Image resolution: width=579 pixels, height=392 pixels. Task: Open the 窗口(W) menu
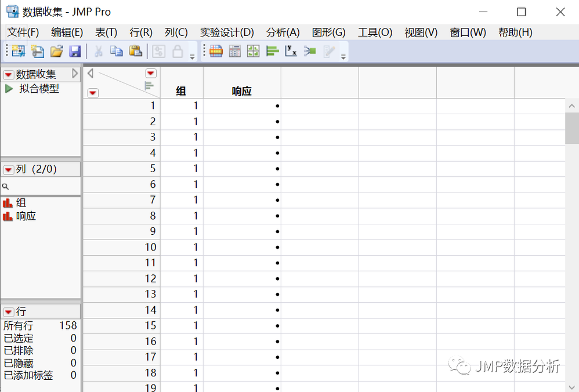click(x=468, y=32)
